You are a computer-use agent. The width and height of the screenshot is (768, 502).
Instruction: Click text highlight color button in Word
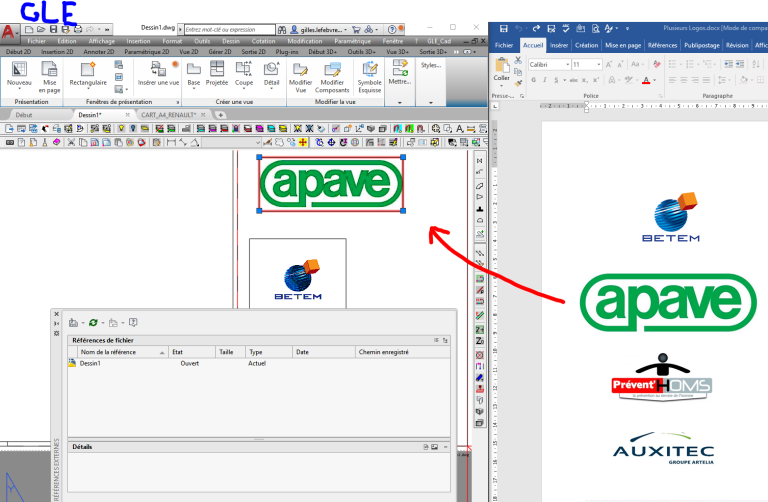pos(628,80)
